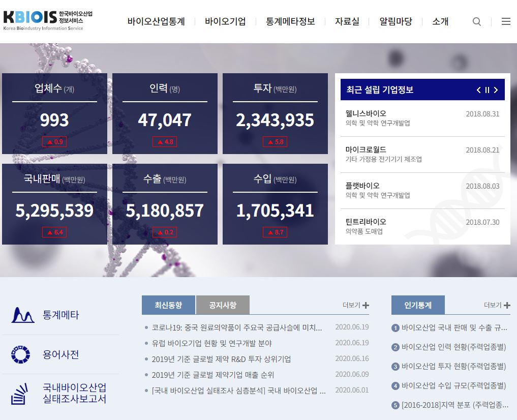Pause the recent company carousel
517x420 pixels.
tap(487, 90)
